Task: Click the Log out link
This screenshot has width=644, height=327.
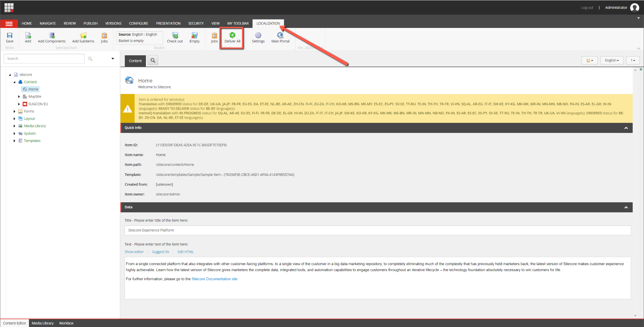Action: [587, 8]
